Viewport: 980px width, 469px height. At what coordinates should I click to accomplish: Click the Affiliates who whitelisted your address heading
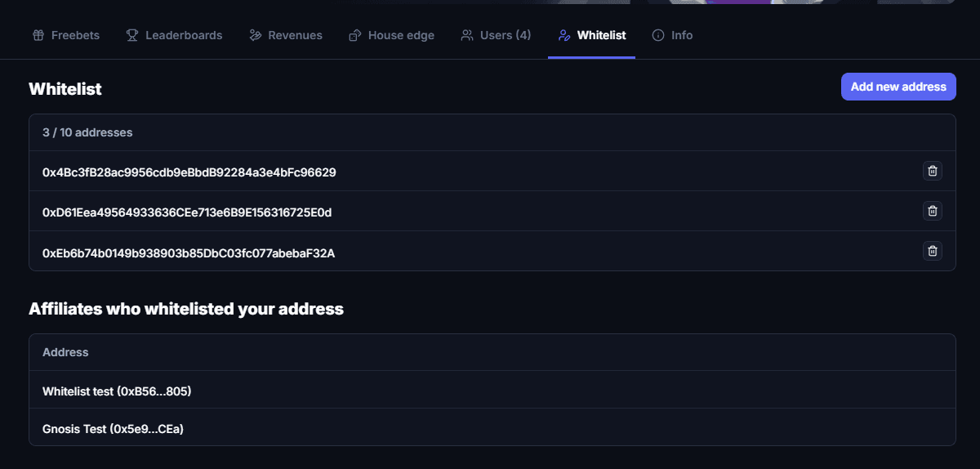(x=186, y=309)
